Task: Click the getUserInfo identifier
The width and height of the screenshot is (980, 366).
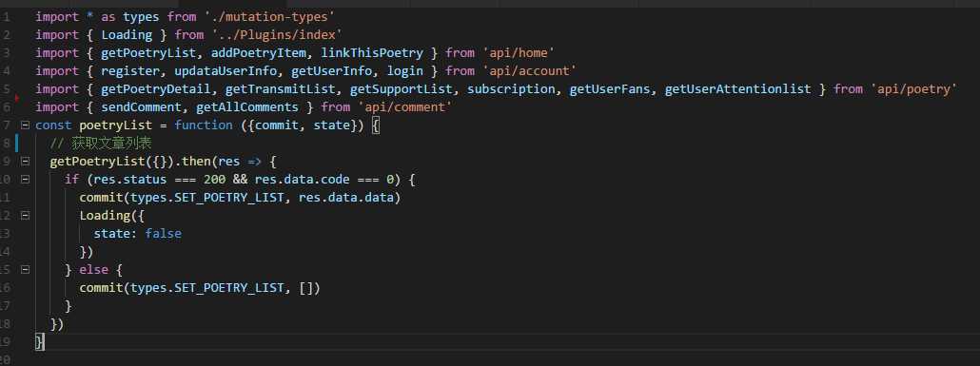Action: 332,71
